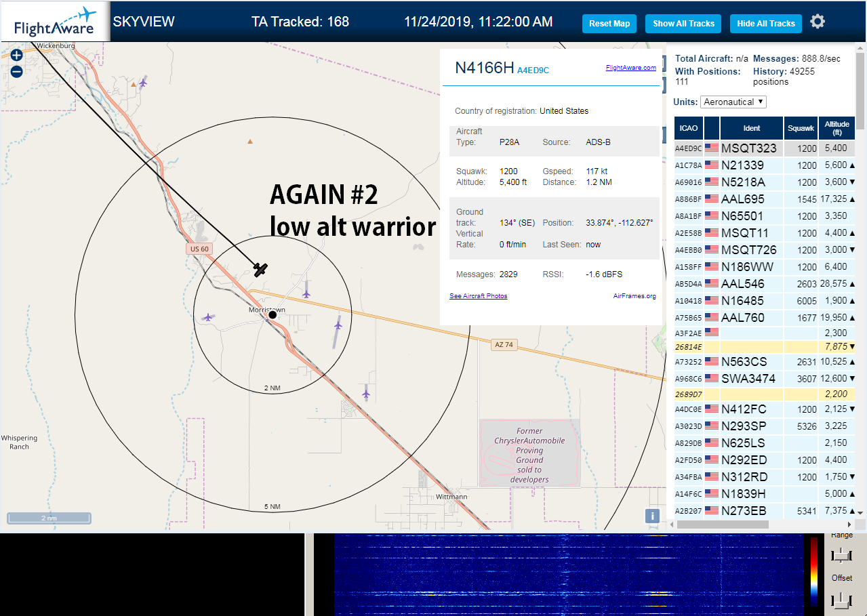This screenshot has width=867, height=616.
Task: Select the MSQT726 aircraft row
Action: tap(765, 249)
